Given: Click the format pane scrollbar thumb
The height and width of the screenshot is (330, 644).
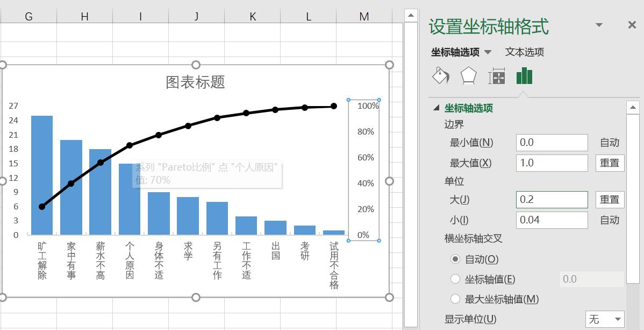Looking at the screenshot, I should point(633,199).
